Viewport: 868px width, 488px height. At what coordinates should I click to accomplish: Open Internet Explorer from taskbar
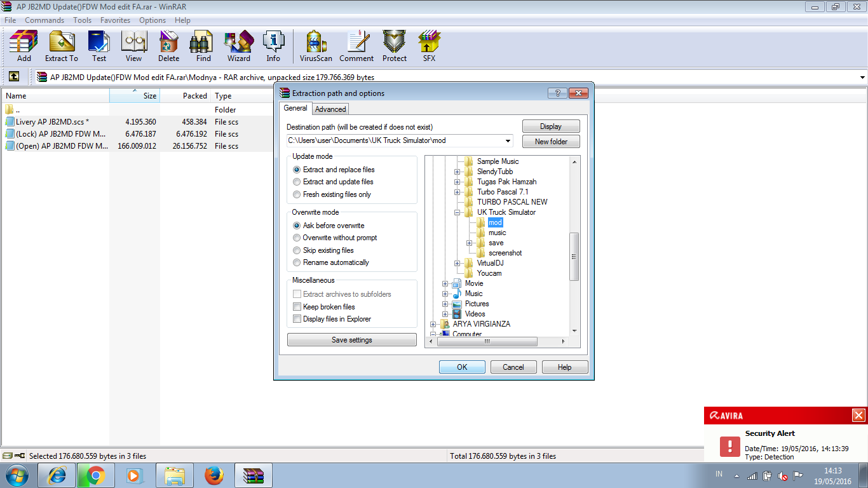coord(56,475)
